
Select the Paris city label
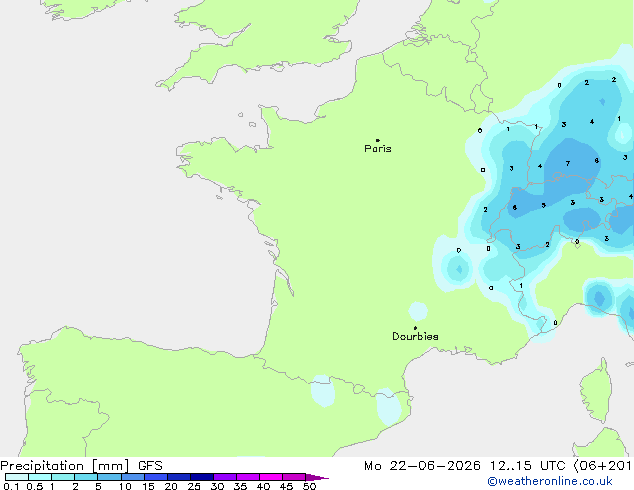click(378, 148)
